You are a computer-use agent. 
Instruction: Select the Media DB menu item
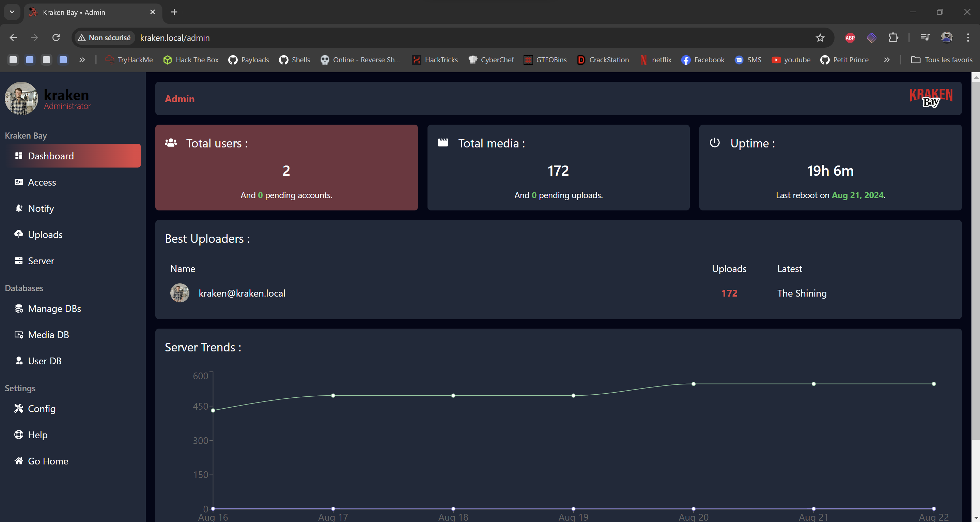click(48, 335)
